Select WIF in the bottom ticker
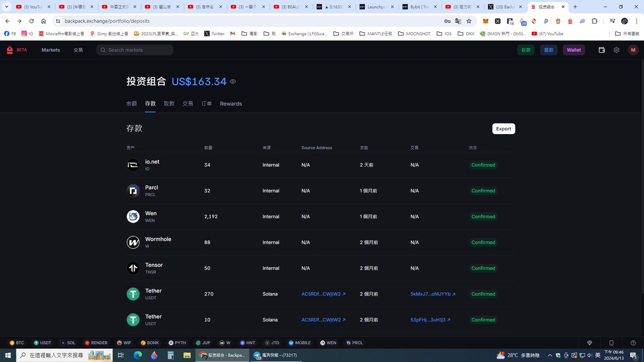The image size is (644, 362). [124, 343]
